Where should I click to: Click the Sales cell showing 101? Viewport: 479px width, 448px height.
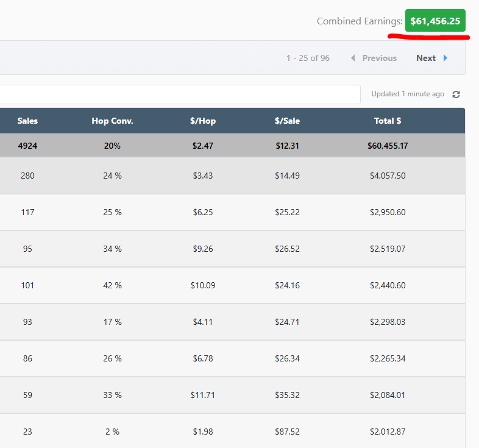(27, 285)
